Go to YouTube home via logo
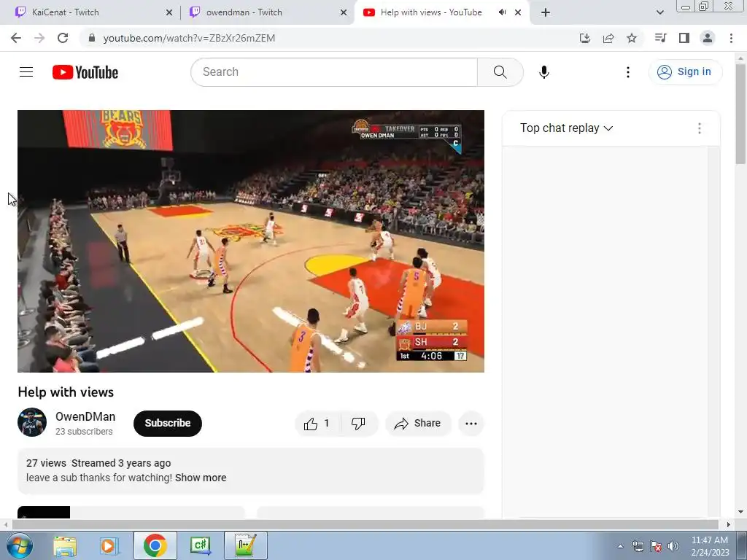Viewport: 747px width, 560px height. [x=85, y=72]
